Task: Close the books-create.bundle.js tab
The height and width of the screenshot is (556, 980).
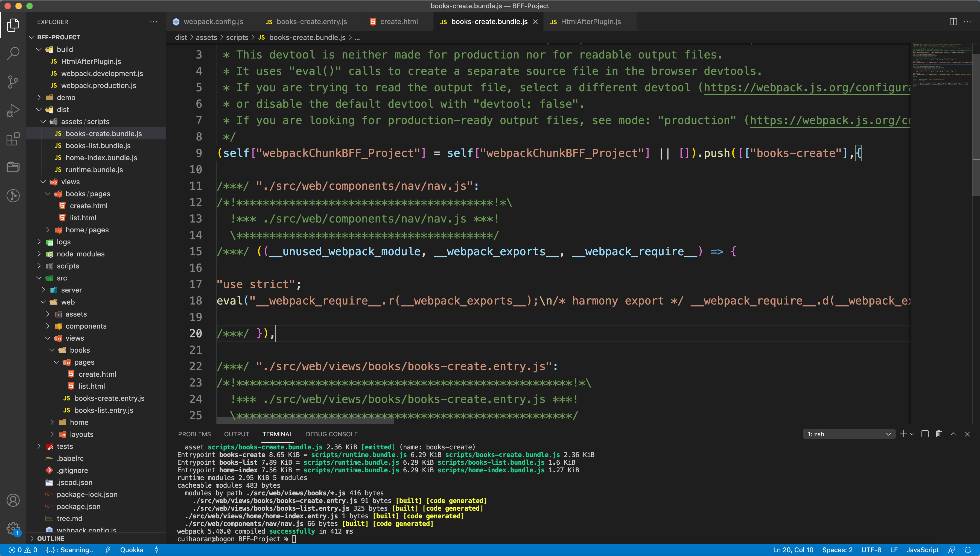Action: (535, 22)
